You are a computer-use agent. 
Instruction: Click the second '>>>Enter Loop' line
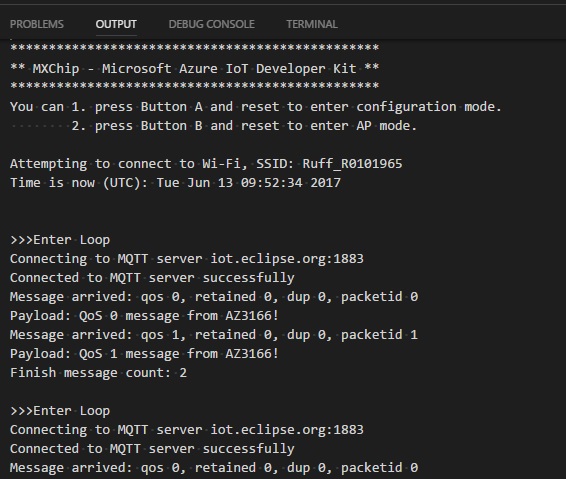[60, 411]
